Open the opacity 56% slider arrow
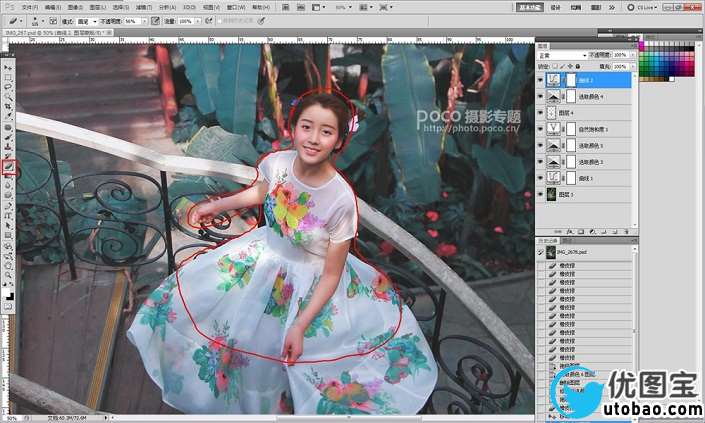 click(144, 21)
